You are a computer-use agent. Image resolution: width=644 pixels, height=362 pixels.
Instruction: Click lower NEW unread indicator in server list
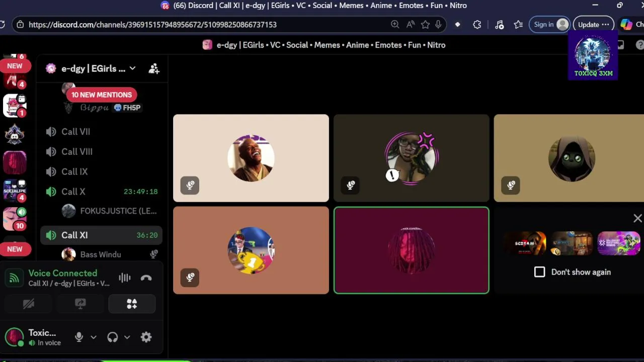pyautogui.click(x=15, y=249)
